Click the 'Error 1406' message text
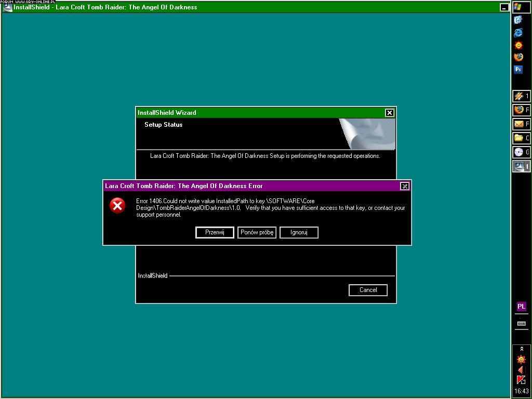 pos(270,208)
